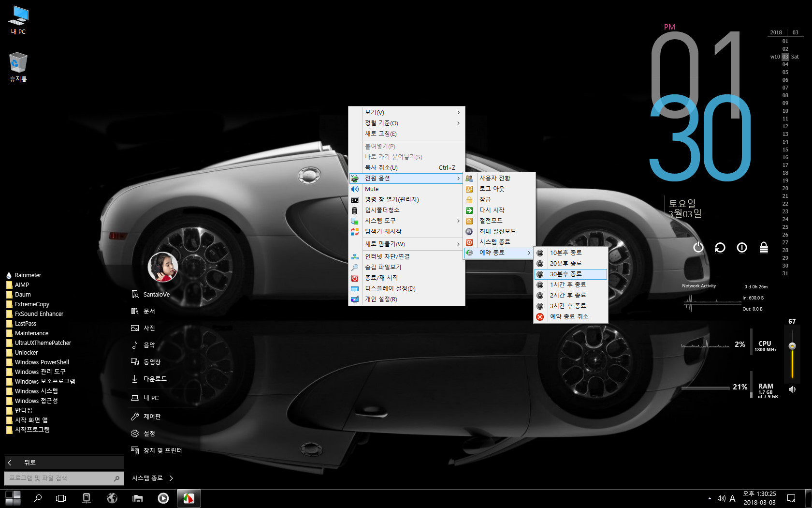
Task: Expand the 정렬 기준(O) submenu
Action: (x=406, y=123)
